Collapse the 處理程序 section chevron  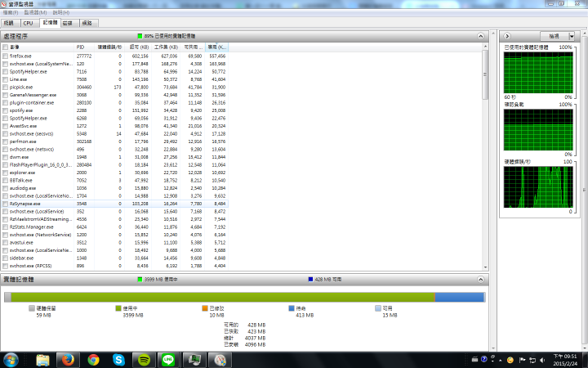coord(481,36)
